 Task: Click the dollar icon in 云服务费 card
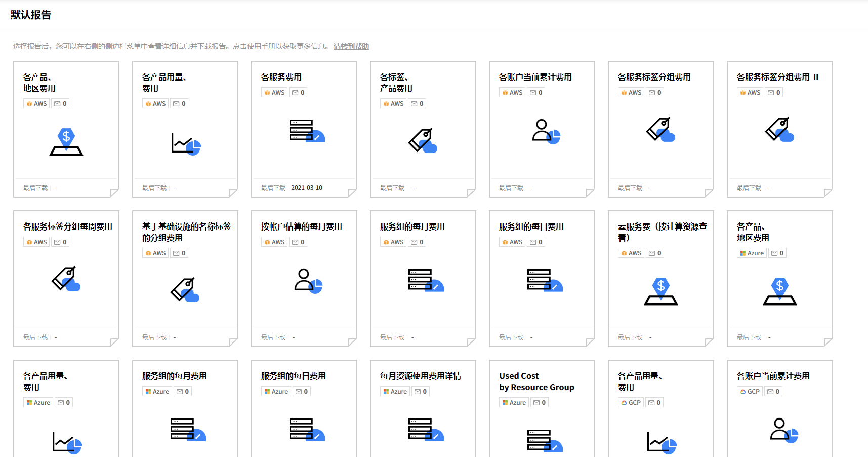point(661,291)
